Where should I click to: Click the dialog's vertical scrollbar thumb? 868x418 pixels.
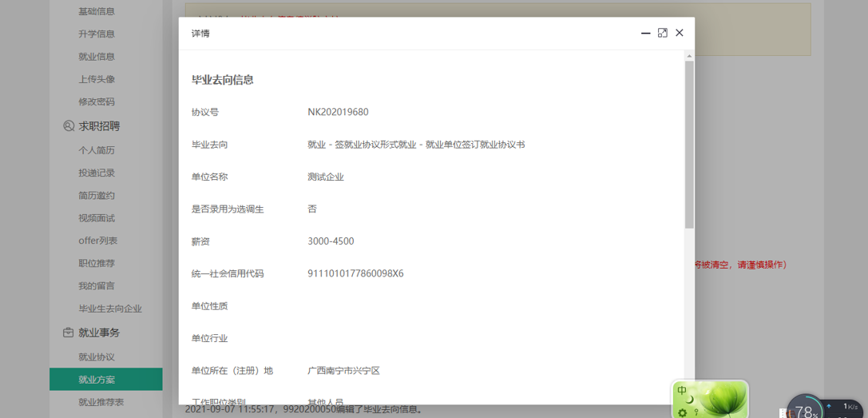pyautogui.click(x=689, y=144)
